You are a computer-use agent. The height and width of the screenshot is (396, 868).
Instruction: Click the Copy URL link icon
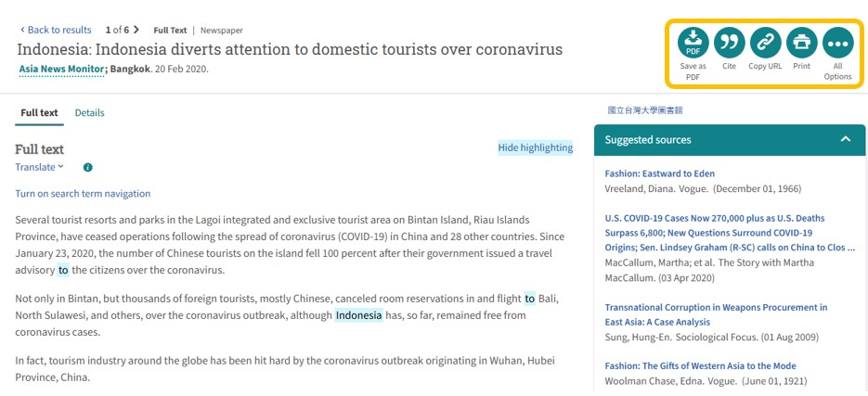click(x=765, y=43)
